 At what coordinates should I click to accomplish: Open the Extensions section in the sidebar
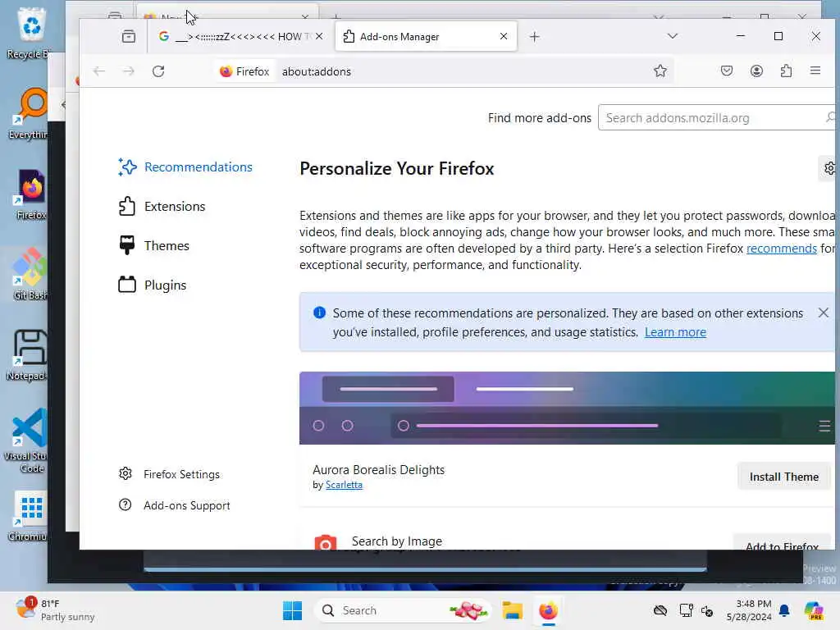pyautogui.click(x=162, y=206)
